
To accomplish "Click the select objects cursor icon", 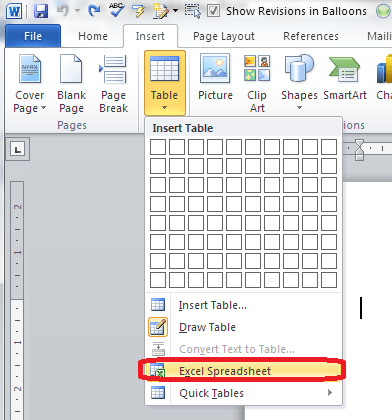I will coord(193,11).
